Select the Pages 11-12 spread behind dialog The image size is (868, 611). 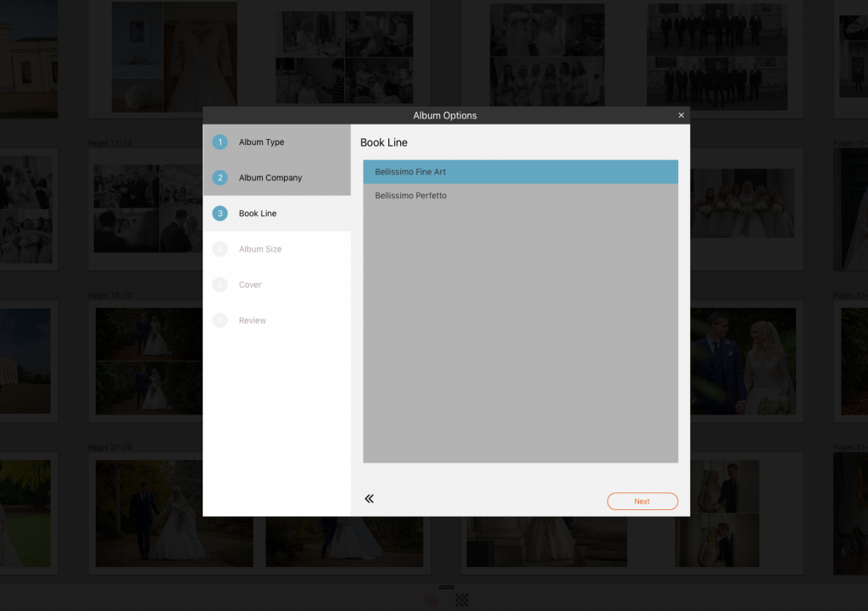[146, 209]
